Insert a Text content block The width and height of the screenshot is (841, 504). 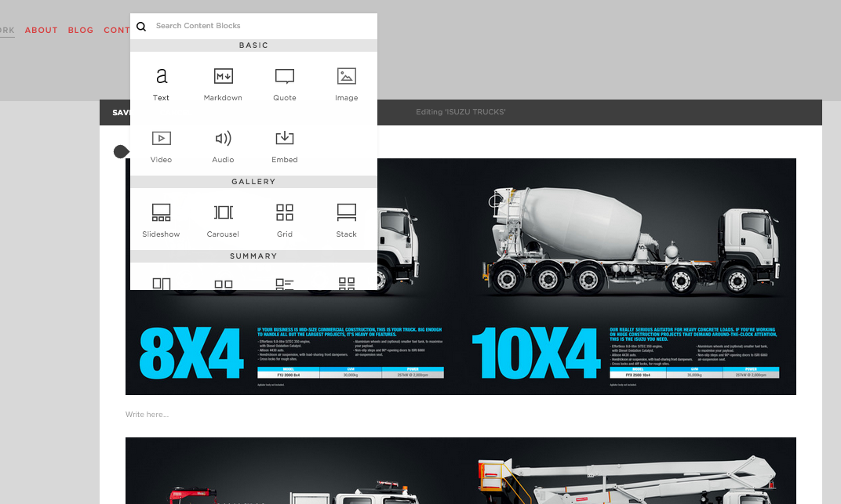161,84
